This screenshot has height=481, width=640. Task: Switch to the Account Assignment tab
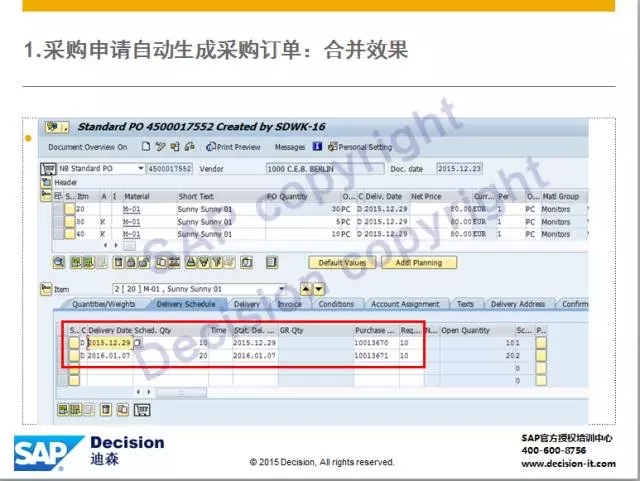click(405, 304)
